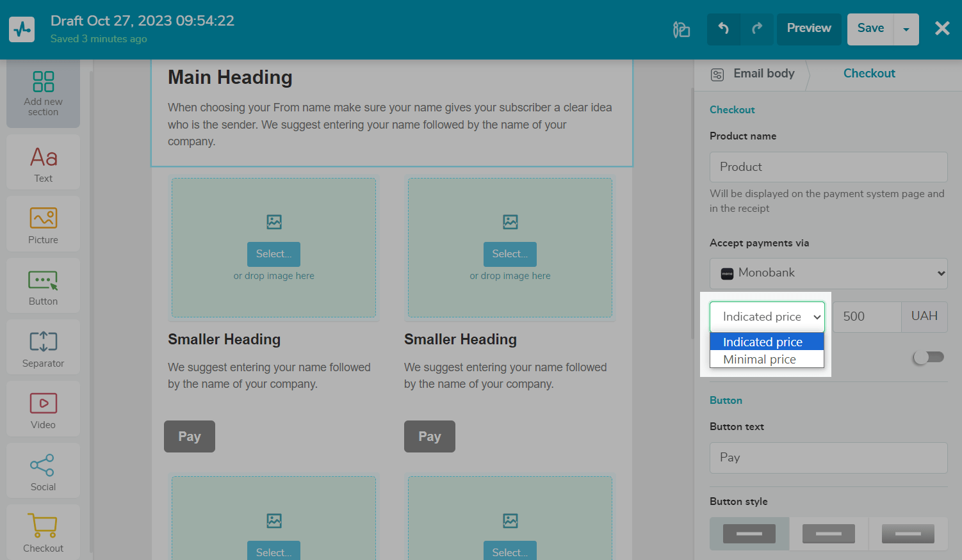Expand the Save button dropdown arrow
Viewport: 962px width, 560px height.
point(906,29)
